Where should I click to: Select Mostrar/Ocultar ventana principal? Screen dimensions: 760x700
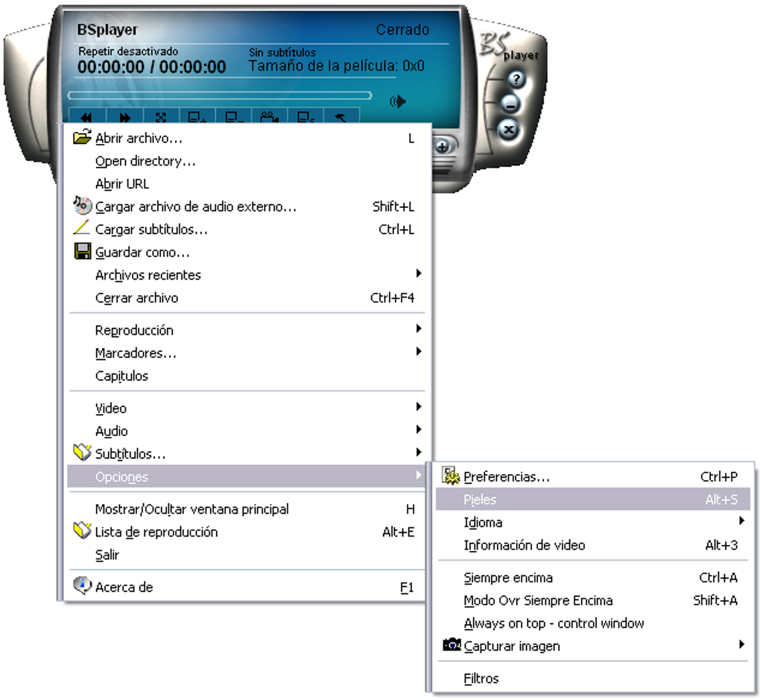(x=247, y=509)
